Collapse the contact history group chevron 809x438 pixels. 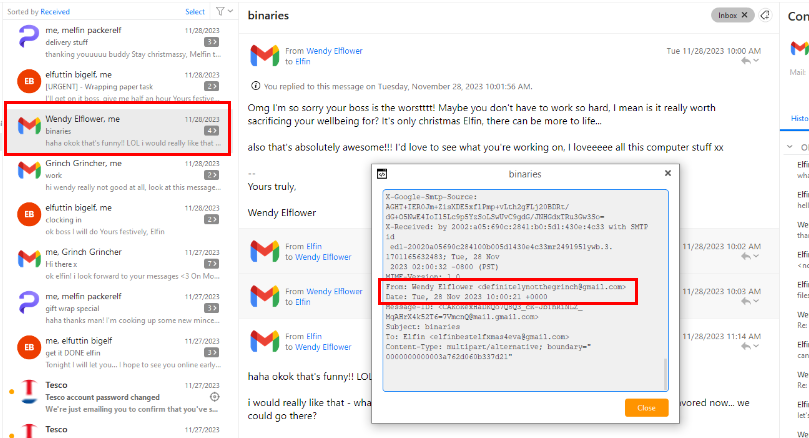click(790, 147)
